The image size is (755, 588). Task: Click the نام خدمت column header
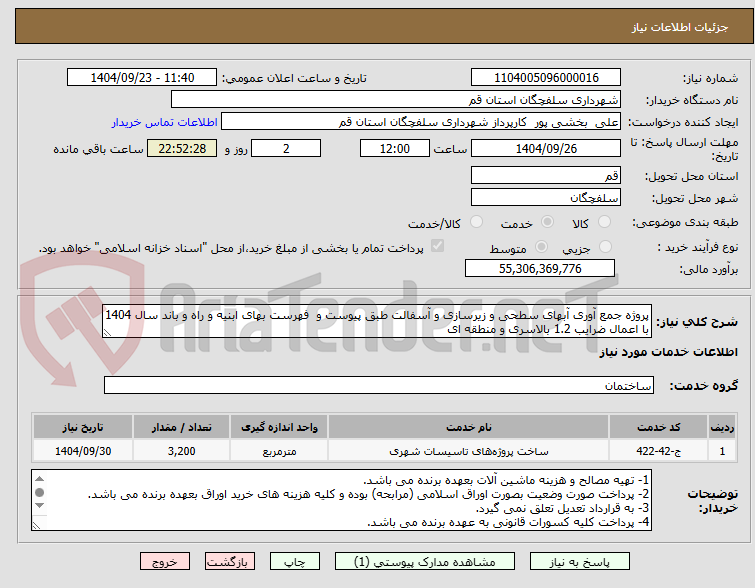click(x=468, y=427)
